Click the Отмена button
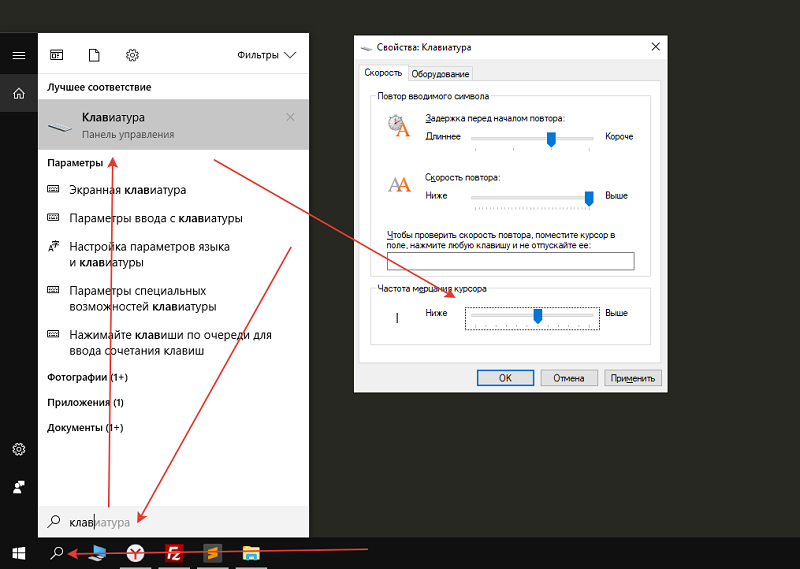Image resolution: width=800 pixels, height=569 pixels. pyautogui.click(x=569, y=378)
